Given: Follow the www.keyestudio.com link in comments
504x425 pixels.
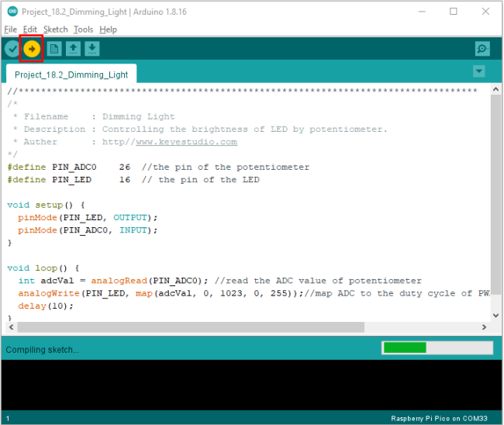Looking at the screenshot, I should [186, 142].
